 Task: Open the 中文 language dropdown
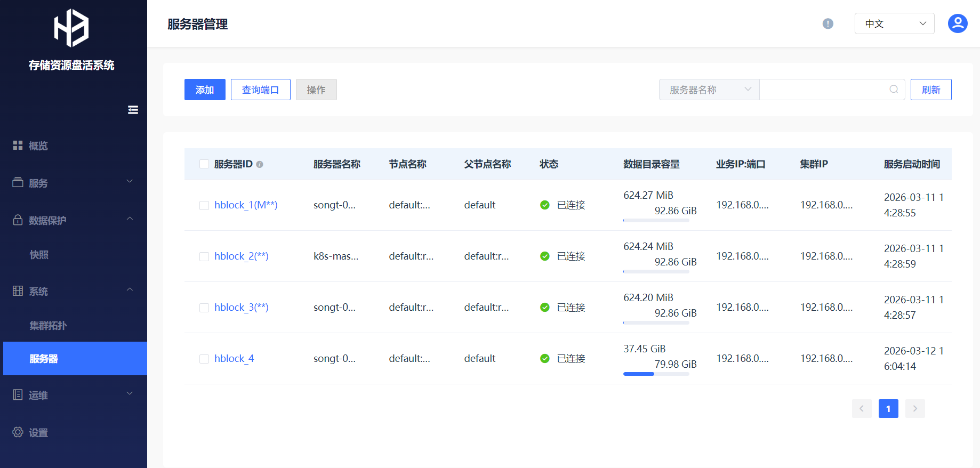tap(894, 23)
